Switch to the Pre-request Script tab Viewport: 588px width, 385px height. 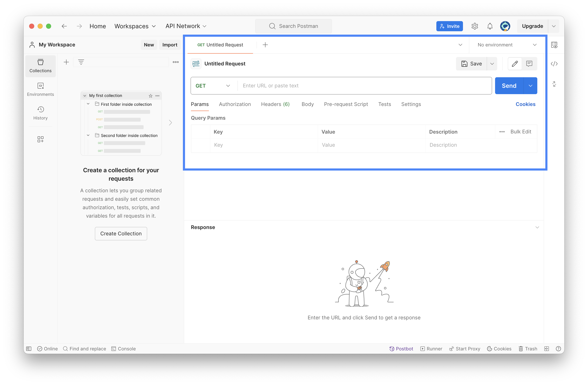(346, 104)
